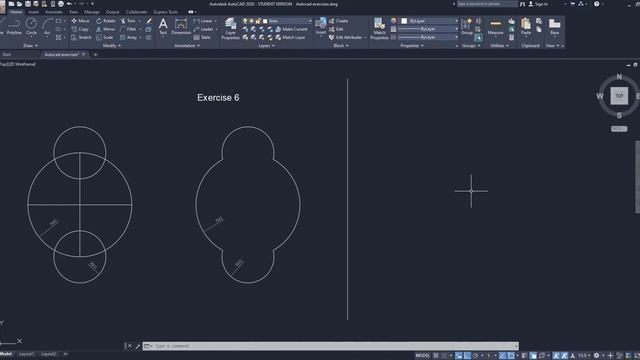
Task: Open the Manage ribbon tab
Action: [92, 12]
